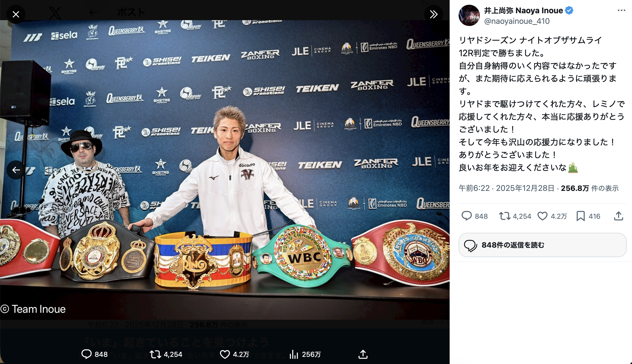
Task: Bookmark the post with the 416 bookmark icon
Action: pyautogui.click(x=581, y=216)
